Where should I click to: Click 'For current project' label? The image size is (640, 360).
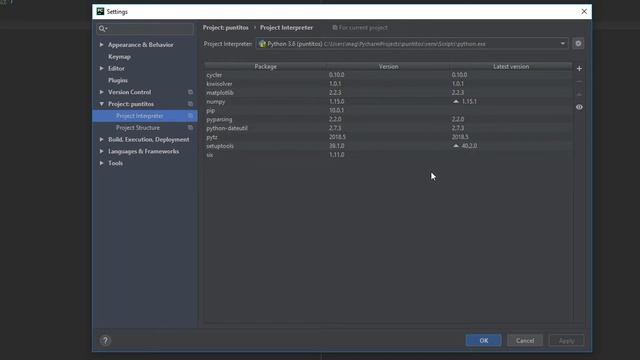[363, 28]
